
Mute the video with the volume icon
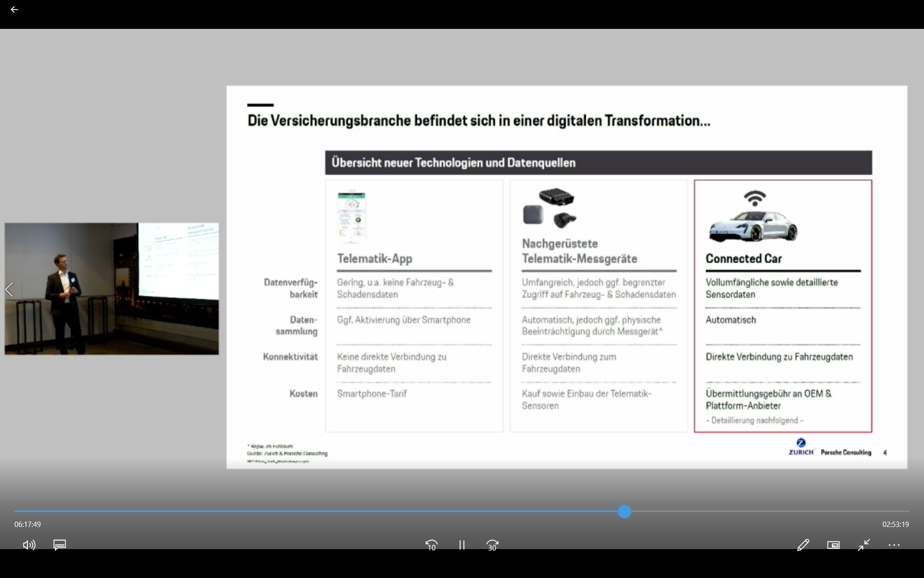29,545
